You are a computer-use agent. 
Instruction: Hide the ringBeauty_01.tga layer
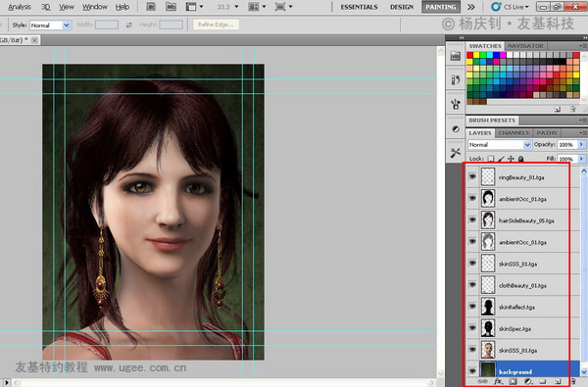(x=472, y=176)
